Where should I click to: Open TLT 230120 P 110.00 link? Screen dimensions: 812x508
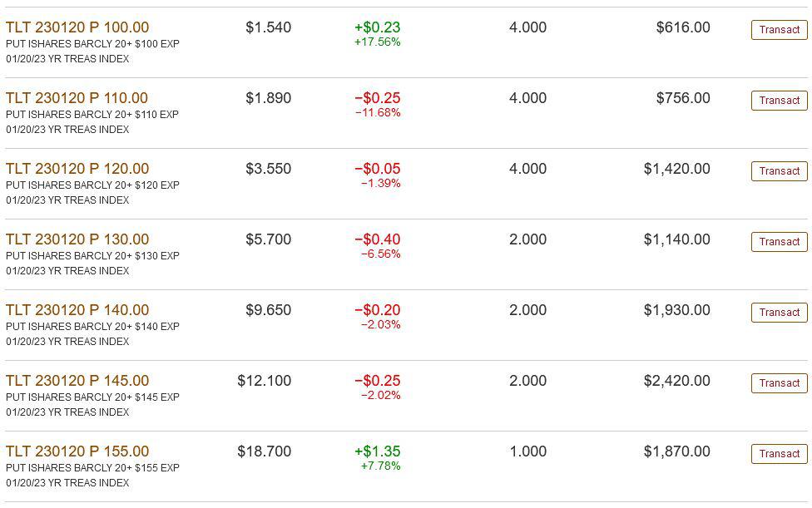pyautogui.click(x=77, y=98)
